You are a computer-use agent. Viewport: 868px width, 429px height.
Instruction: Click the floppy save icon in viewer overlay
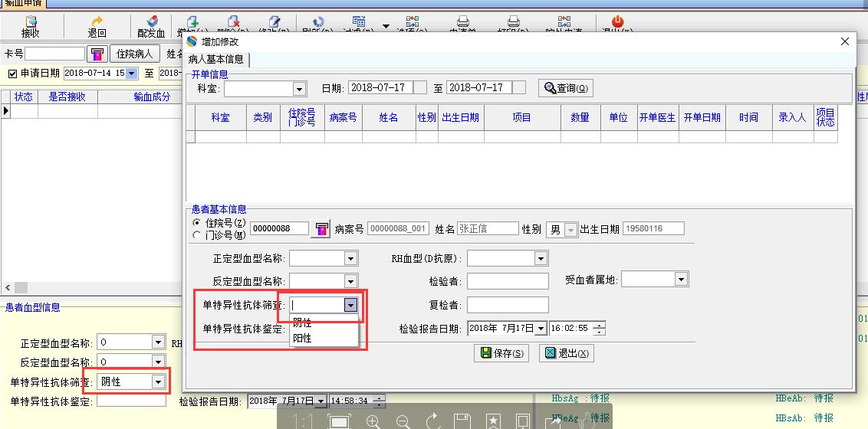tap(463, 422)
